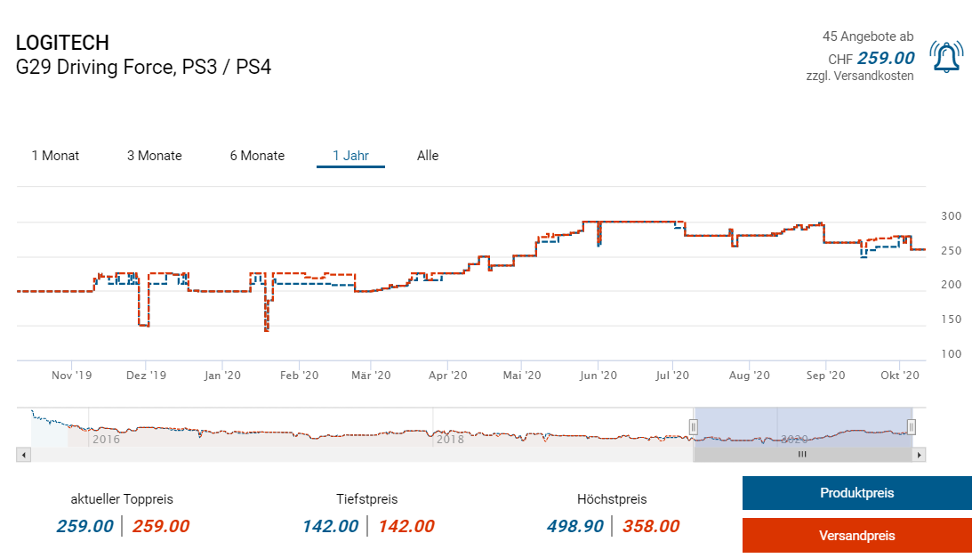Click the left navigator range handle
Viewport: 980px width, 558px height.
coord(694,427)
